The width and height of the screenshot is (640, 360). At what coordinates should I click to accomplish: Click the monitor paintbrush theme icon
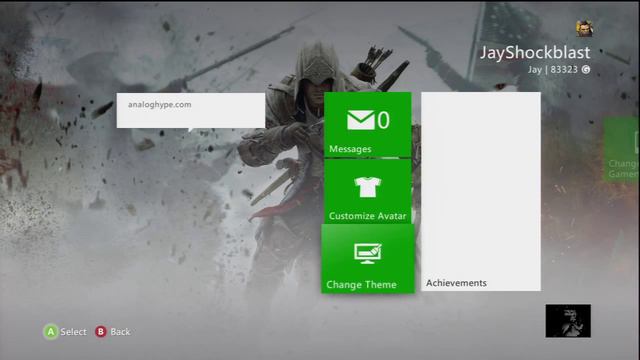pos(368,253)
